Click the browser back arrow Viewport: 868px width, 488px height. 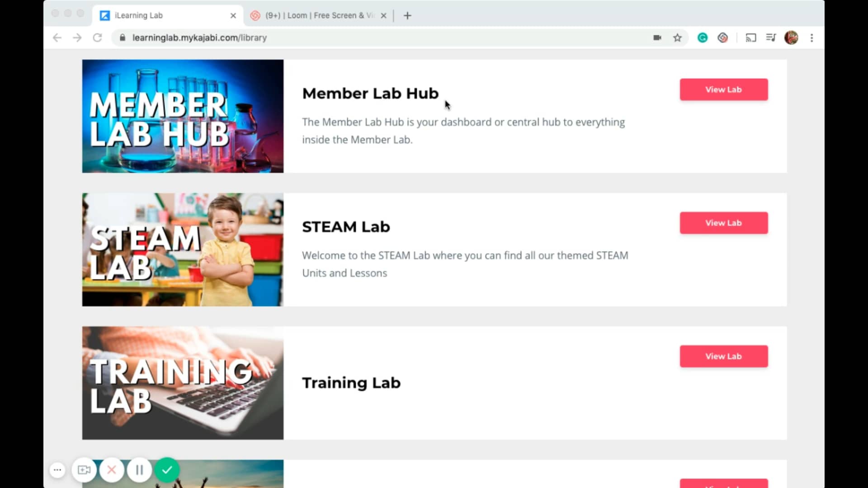(57, 38)
